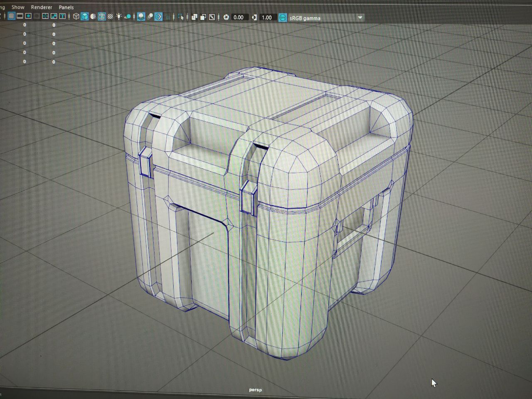Viewport: 532px width, 399px height.
Task: Toggle the resolution gate icon
Action: (28, 17)
